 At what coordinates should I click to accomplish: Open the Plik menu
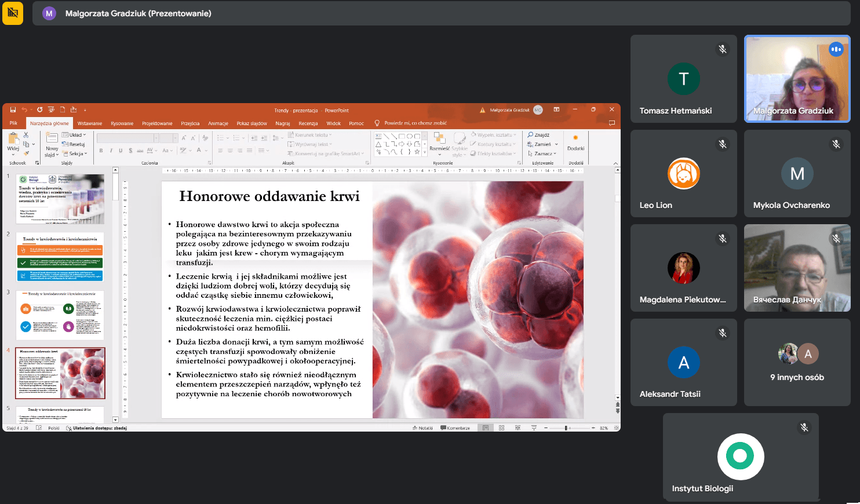[13, 123]
